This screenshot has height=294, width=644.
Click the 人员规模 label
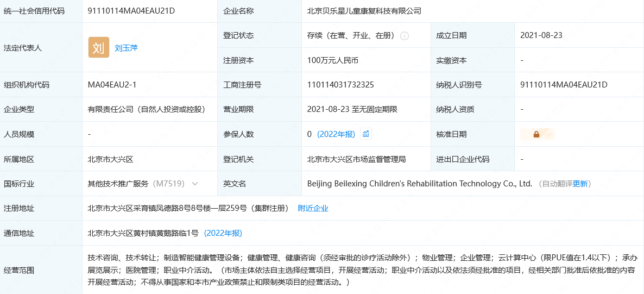(19, 134)
